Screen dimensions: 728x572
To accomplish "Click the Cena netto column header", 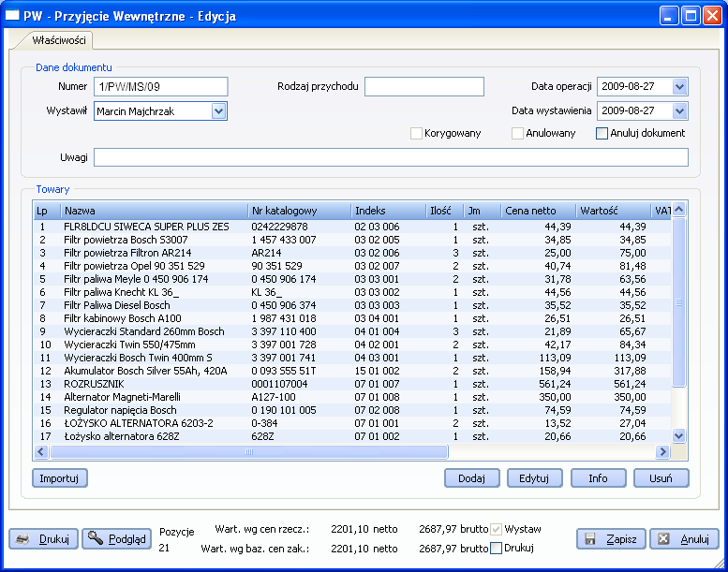I will point(539,211).
